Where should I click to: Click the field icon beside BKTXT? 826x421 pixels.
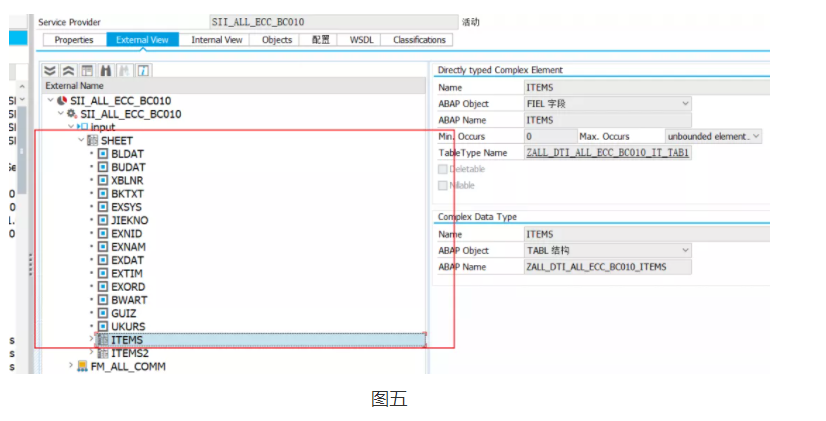pyautogui.click(x=103, y=193)
